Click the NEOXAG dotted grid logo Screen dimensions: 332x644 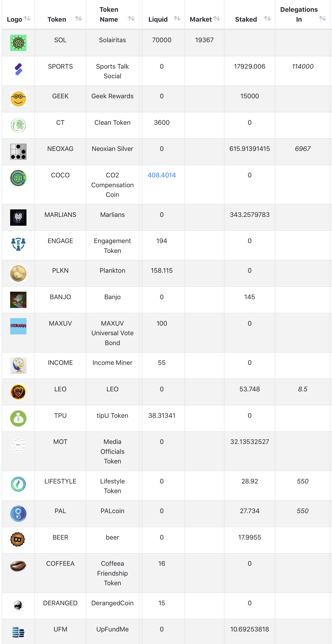[x=18, y=152]
